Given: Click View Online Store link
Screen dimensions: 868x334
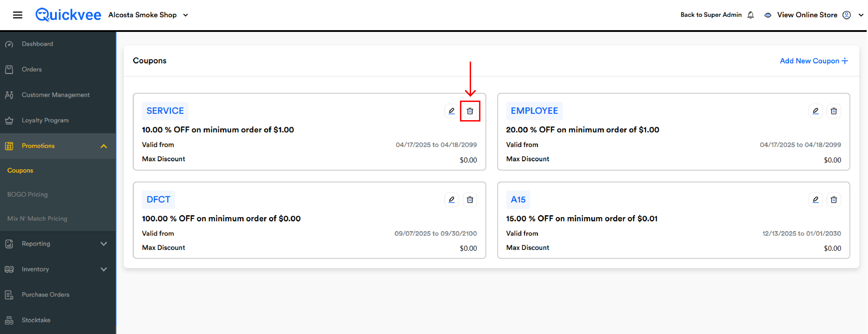Looking at the screenshot, I should [807, 15].
